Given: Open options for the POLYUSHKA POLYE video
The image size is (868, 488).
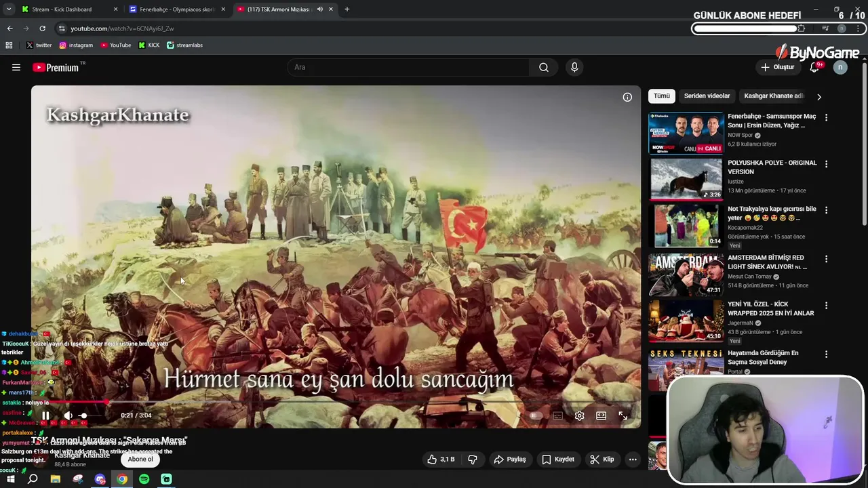Looking at the screenshot, I should 826,164.
